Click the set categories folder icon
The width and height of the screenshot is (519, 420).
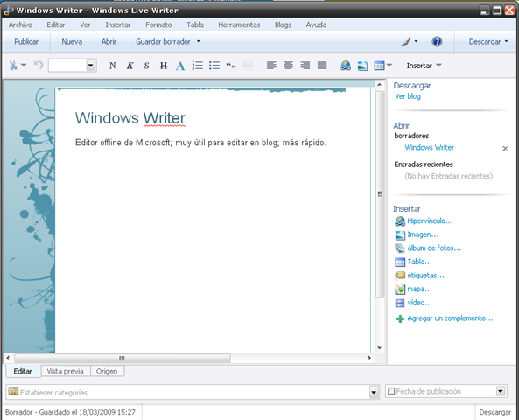coord(13,391)
